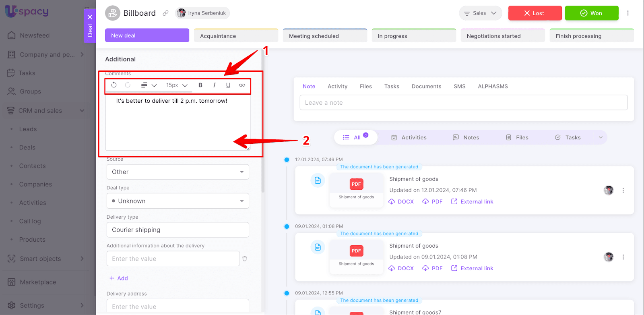Viewport: 644px width, 315px height.
Task: Open the Sales pipeline dropdown
Action: (480, 13)
